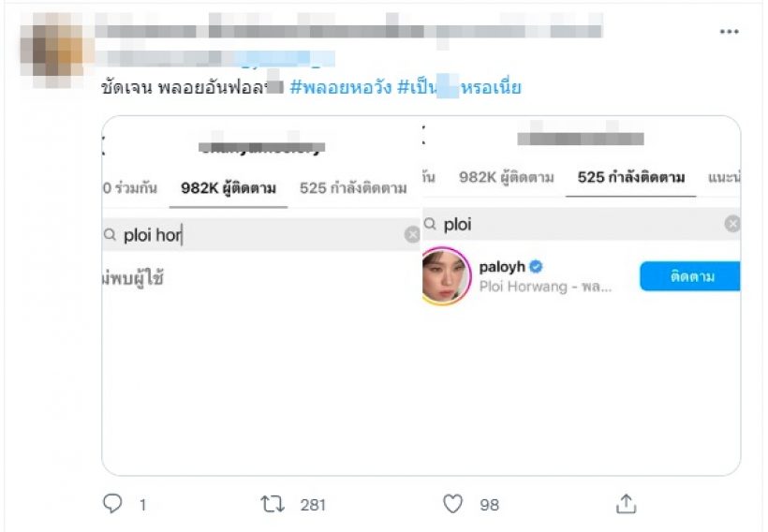Click the blue verified badge next to paloyh
The height and width of the screenshot is (532, 768).
point(538,267)
